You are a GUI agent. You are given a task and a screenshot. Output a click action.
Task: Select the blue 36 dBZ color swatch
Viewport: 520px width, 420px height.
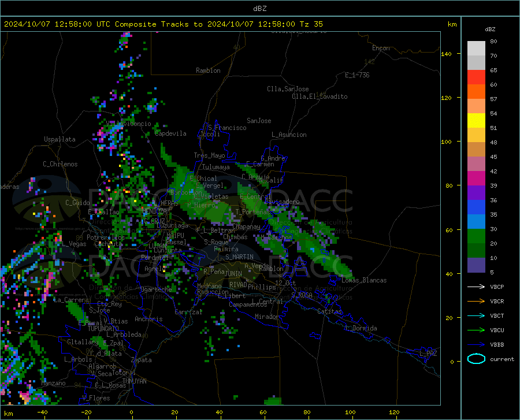coord(476,207)
